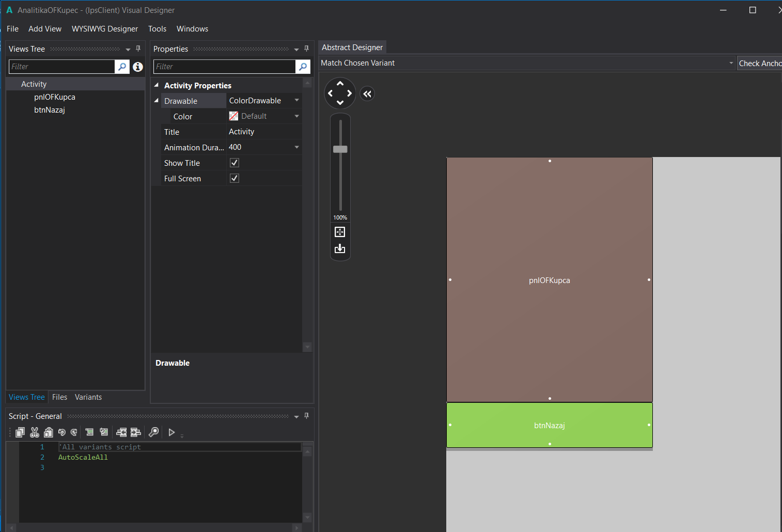The image size is (782, 532).
Task: Pan designer right with the right arrow
Action: click(x=350, y=93)
